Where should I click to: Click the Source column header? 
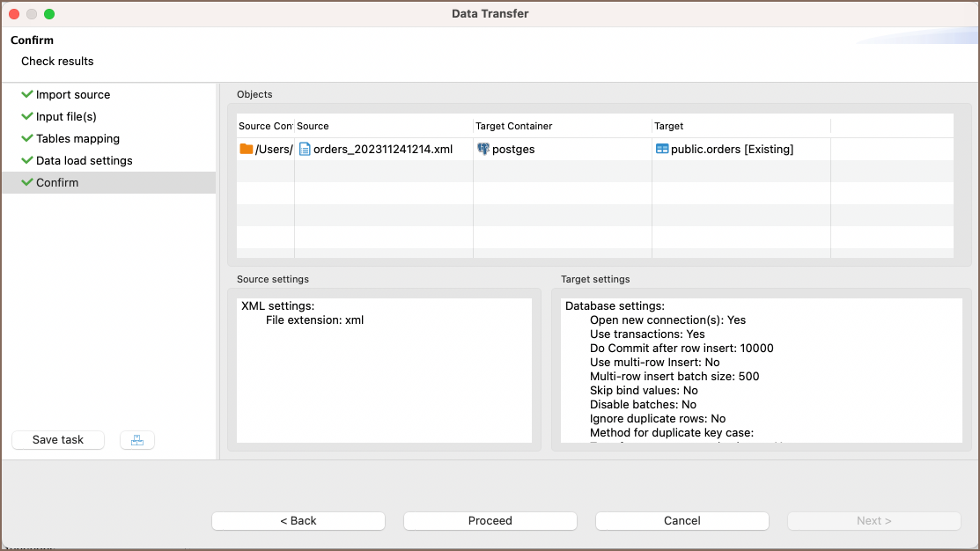coord(313,127)
